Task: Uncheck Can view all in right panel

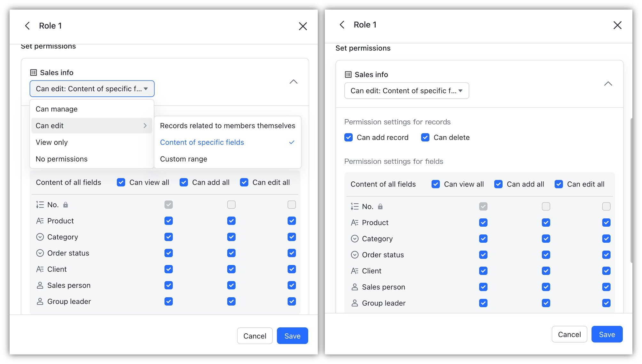Action: (x=435, y=184)
